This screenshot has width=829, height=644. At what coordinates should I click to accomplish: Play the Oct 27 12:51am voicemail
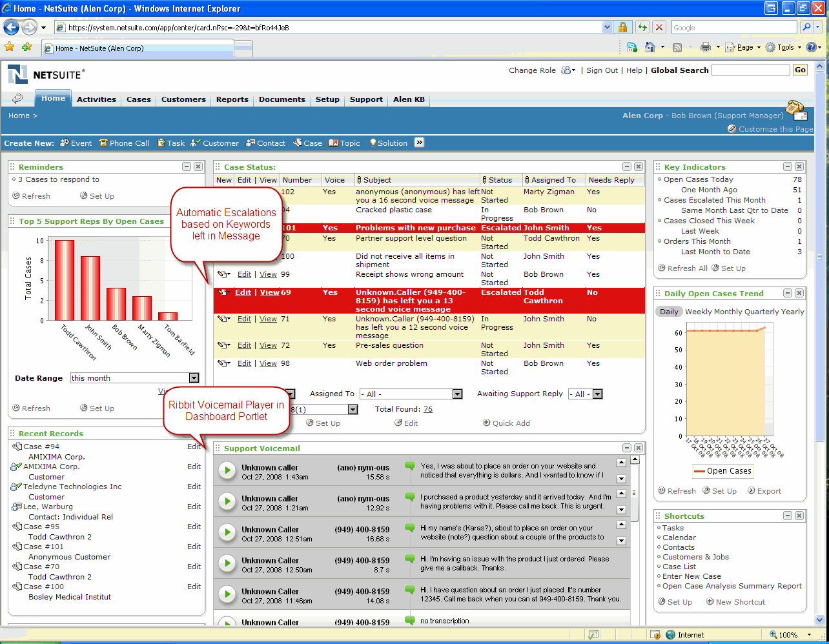point(227,532)
